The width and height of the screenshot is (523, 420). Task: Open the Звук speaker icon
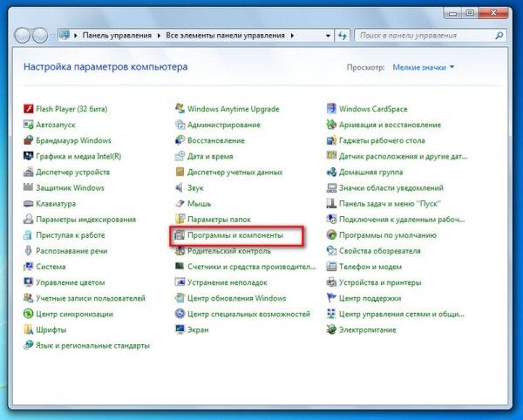point(180,187)
